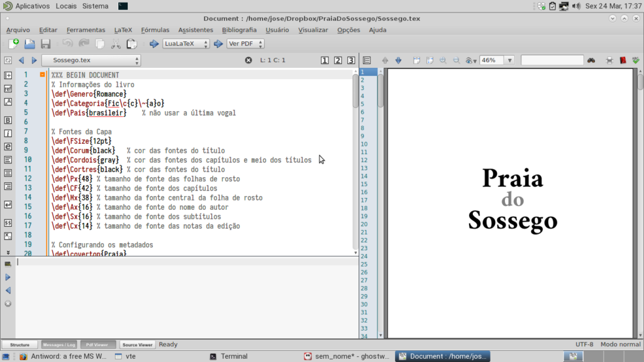644x362 pixels.
Task: Click the Source Viewer button
Action: pyautogui.click(x=137, y=345)
